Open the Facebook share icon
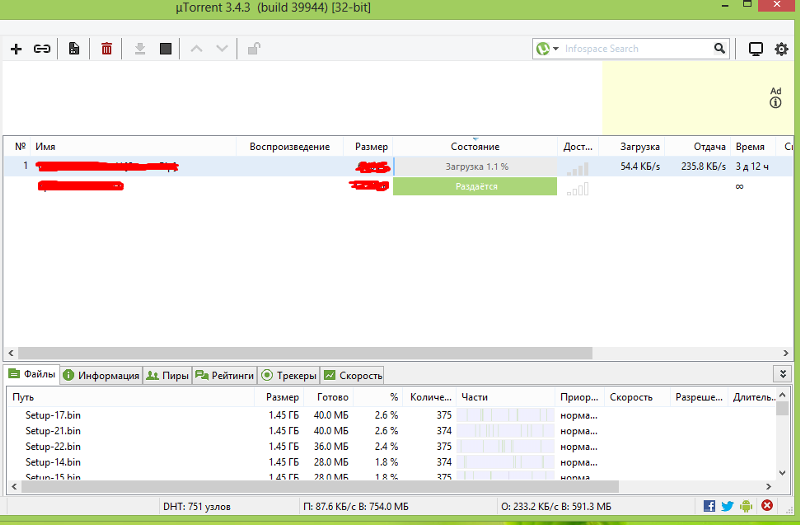 click(709, 506)
